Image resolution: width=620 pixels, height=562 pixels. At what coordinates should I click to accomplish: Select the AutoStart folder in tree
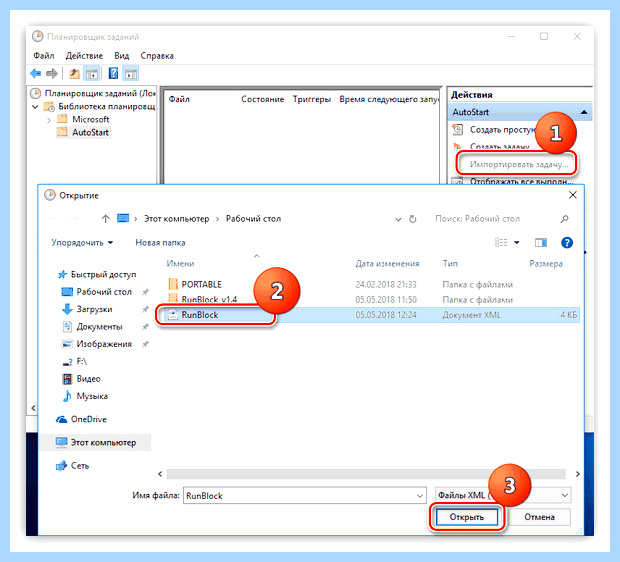pyautogui.click(x=90, y=132)
